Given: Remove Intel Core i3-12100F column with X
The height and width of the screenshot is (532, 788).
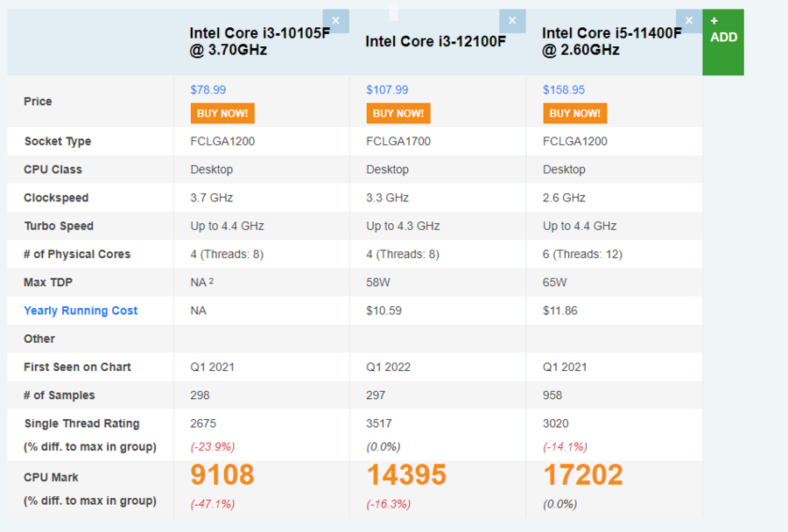Looking at the screenshot, I should [512, 21].
